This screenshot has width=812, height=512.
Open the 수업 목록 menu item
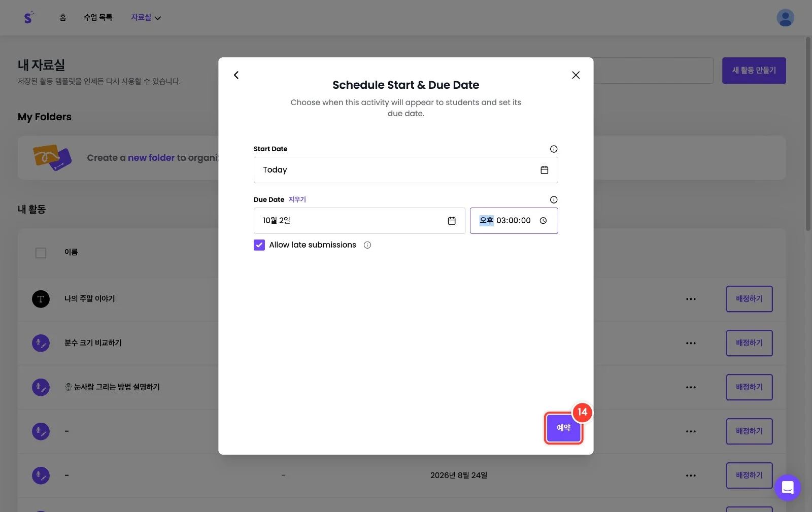coord(98,17)
